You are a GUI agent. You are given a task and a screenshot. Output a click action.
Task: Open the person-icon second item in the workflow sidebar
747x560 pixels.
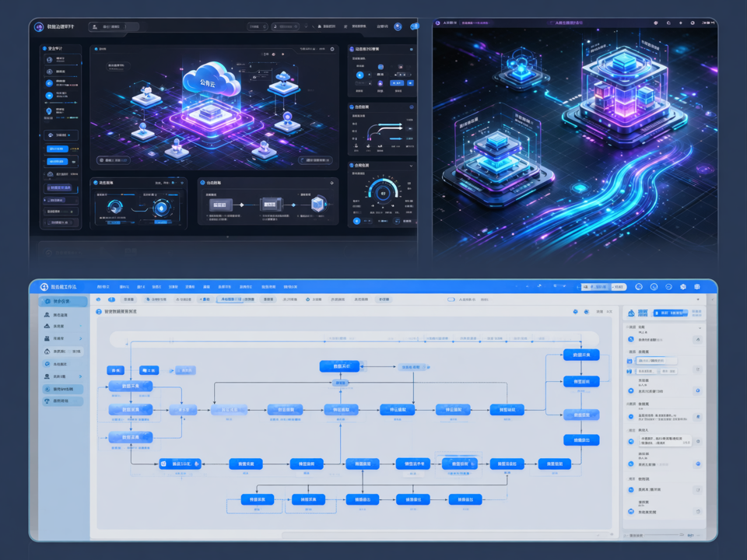63,315
